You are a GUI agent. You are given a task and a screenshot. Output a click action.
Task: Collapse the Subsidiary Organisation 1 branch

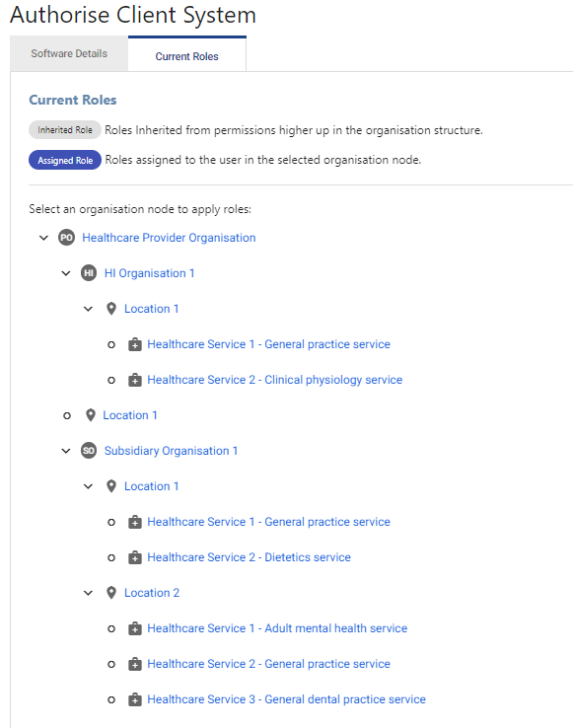(66, 451)
